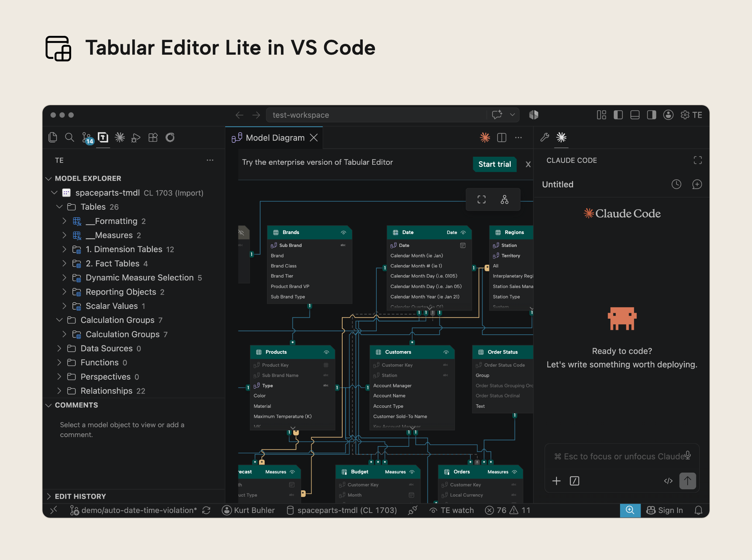Click the split editor icon
The image size is (752, 560).
[502, 138]
